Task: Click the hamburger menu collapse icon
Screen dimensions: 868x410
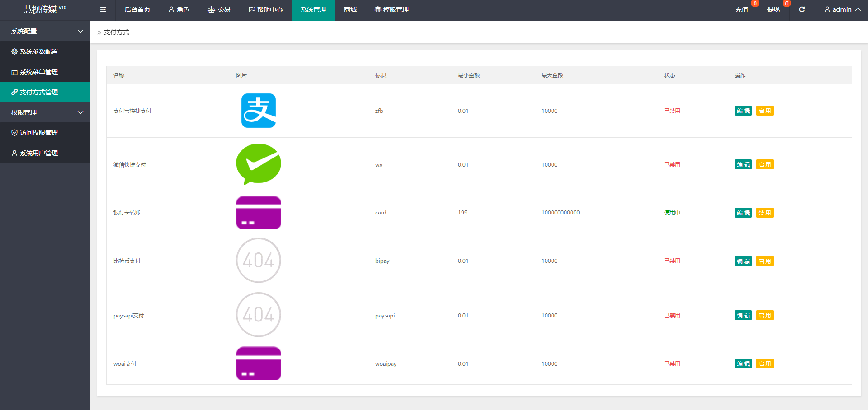Action: (103, 9)
